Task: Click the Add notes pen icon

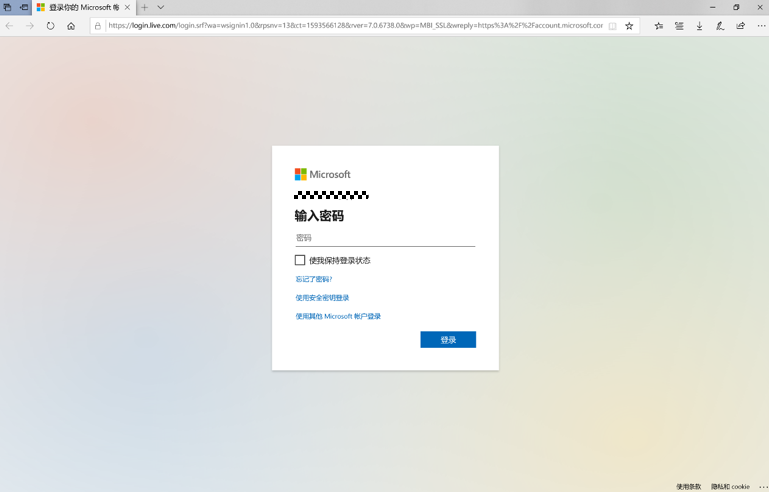Action: 720,26
